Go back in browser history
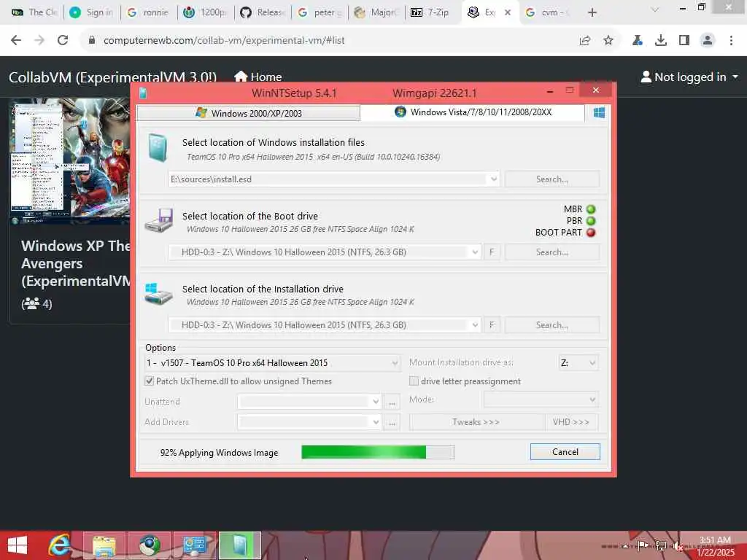 pos(16,41)
